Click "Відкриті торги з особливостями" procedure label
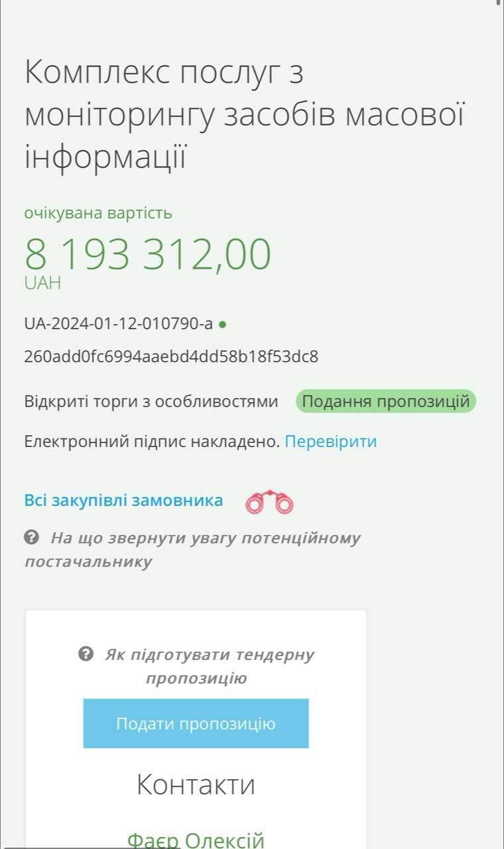 pos(151,401)
